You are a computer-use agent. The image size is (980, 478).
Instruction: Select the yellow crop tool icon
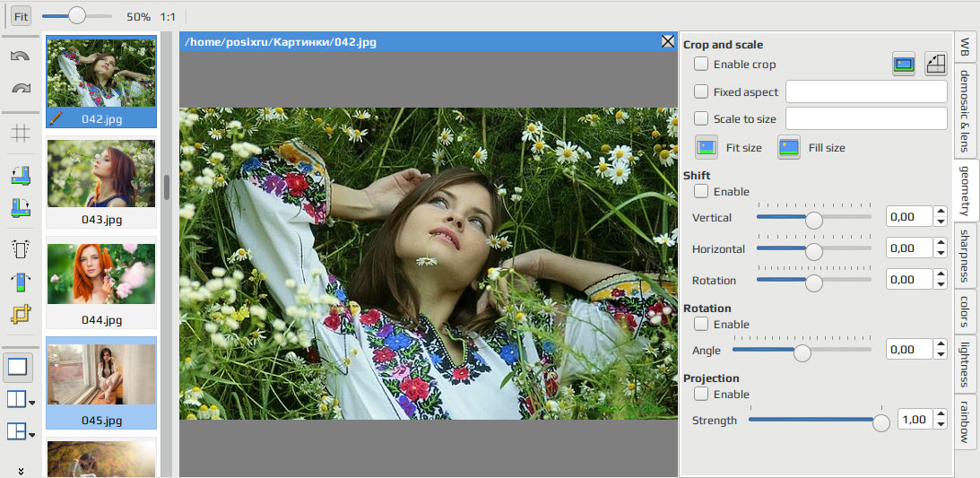click(x=21, y=314)
